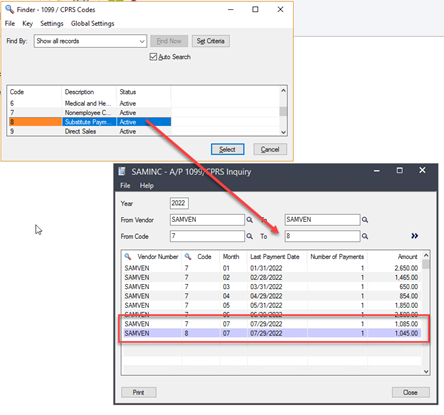Screen dimensions: 444x415
Task: Click the Amount column header
Action: 394,257
